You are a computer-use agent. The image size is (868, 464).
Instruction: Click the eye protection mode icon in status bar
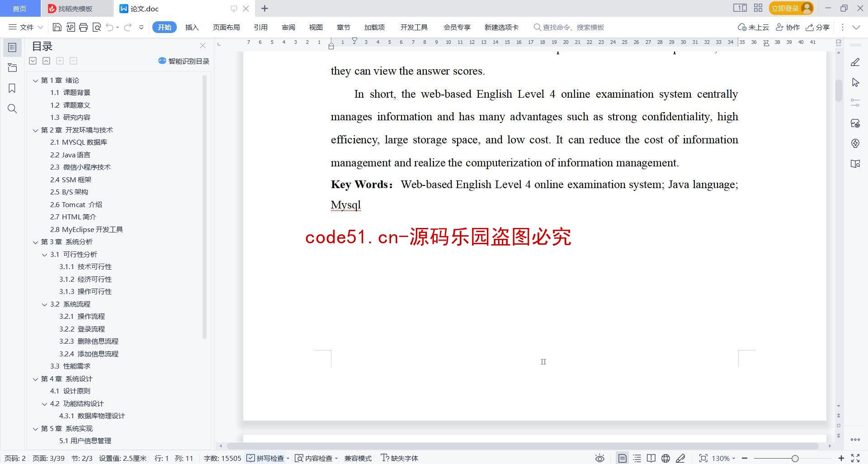599,458
